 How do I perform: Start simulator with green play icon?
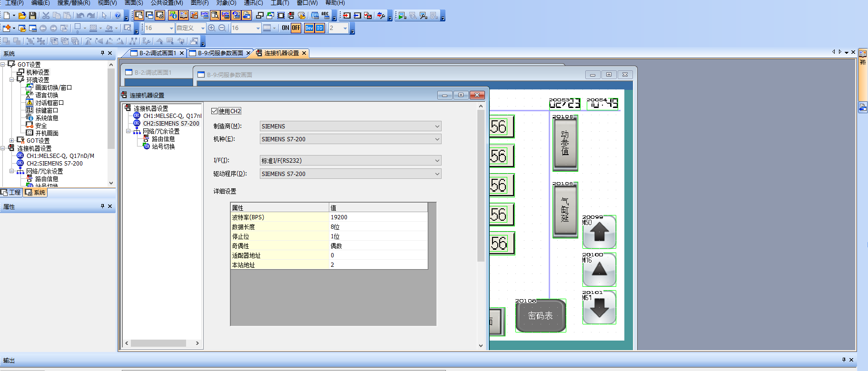pos(402,15)
